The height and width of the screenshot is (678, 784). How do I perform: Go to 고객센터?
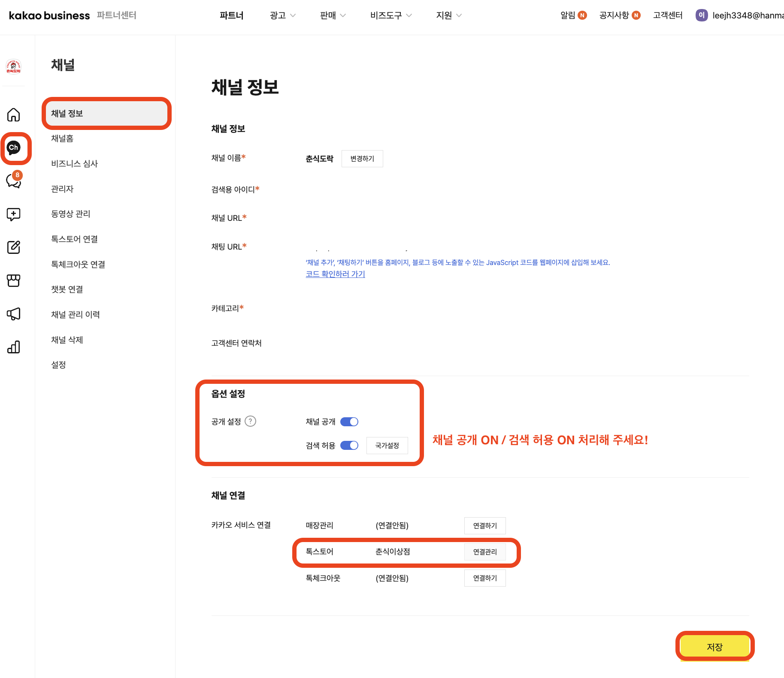(668, 15)
